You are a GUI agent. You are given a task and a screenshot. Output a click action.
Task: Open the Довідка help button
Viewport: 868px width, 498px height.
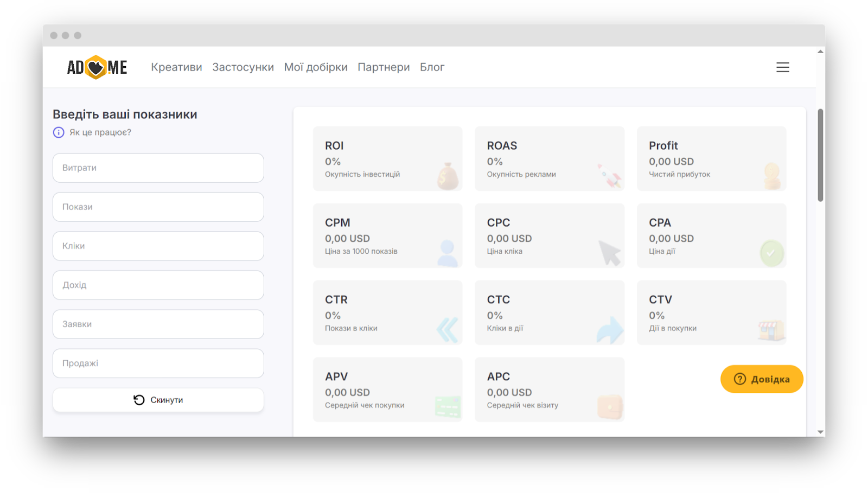pos(762,379)
